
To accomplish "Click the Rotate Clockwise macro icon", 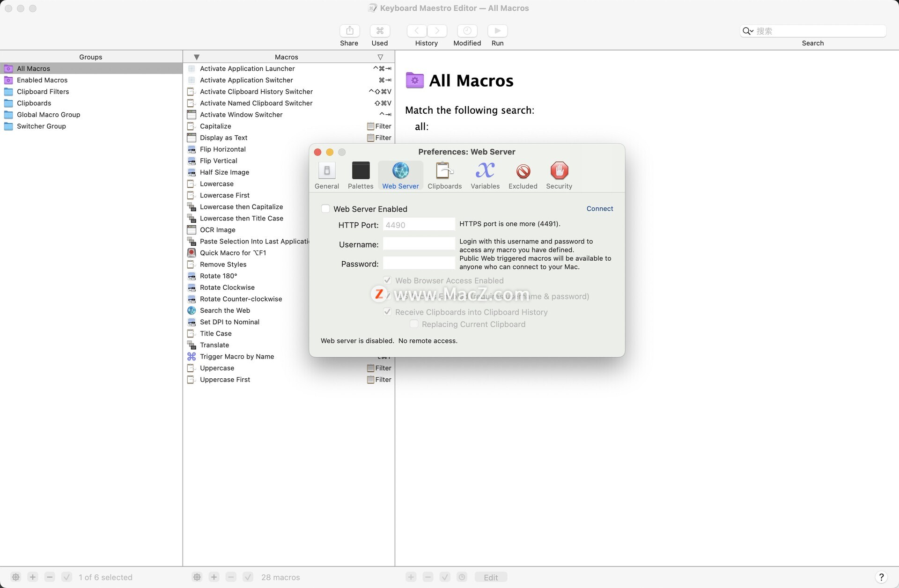I will click(192, 287).
